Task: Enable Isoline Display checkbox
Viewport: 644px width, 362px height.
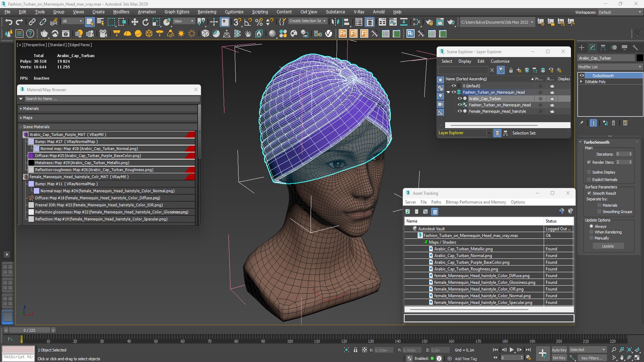Action: coord(589,172)
